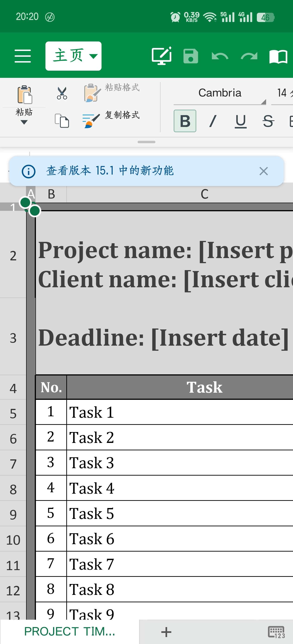The width and height of the screenshot is (293, 644).
Task: Open the 主页 ribbon tab dropdown
Action: [x=73, y=56]
